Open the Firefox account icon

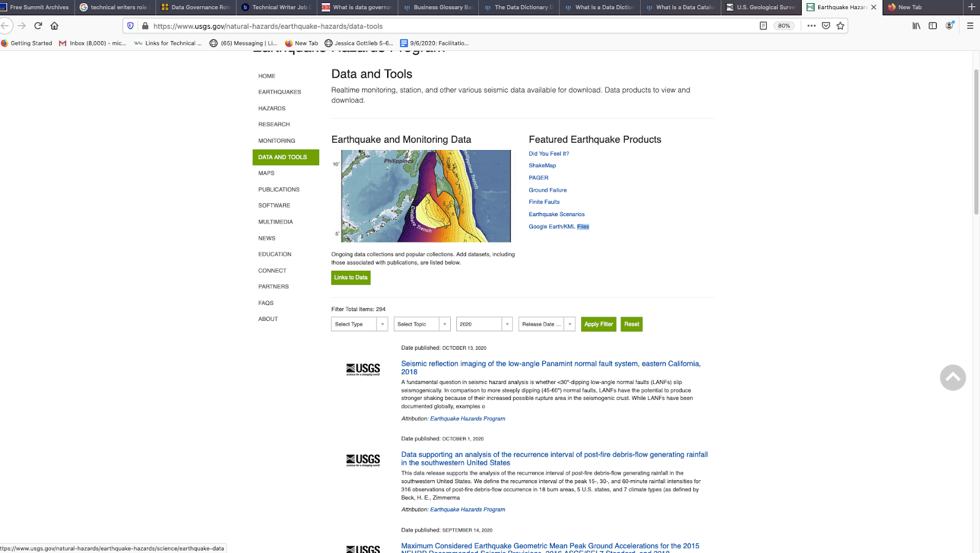pos(950,25)
